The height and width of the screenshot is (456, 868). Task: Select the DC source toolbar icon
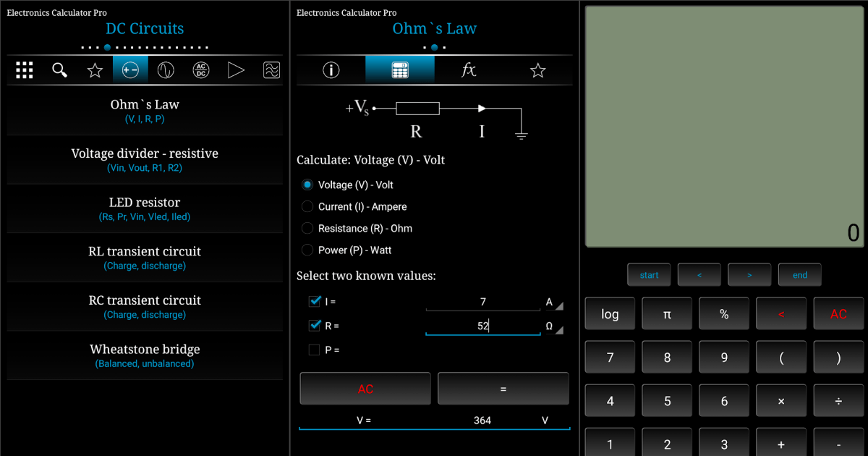pyautogui.click(x=130, y=69)
